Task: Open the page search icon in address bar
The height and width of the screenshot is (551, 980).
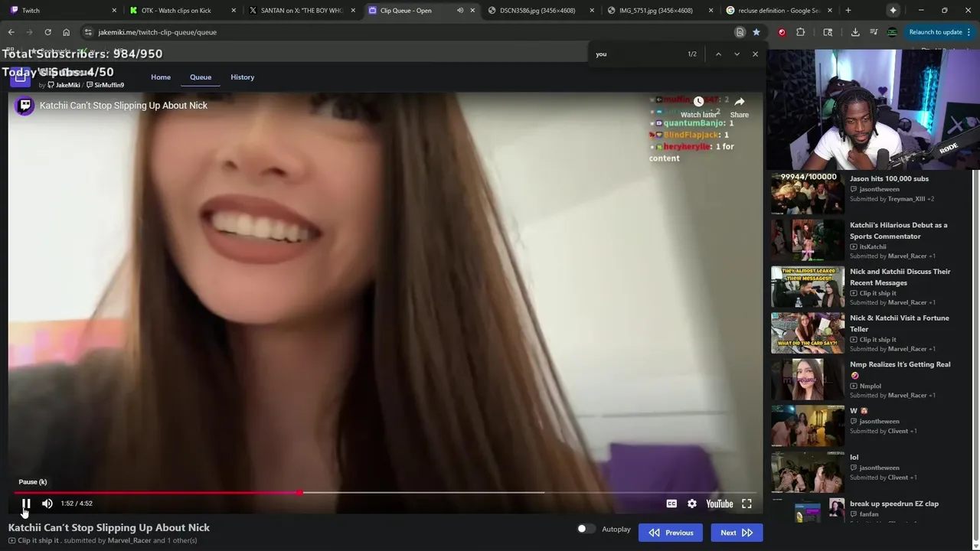Action: pos(740,32)
